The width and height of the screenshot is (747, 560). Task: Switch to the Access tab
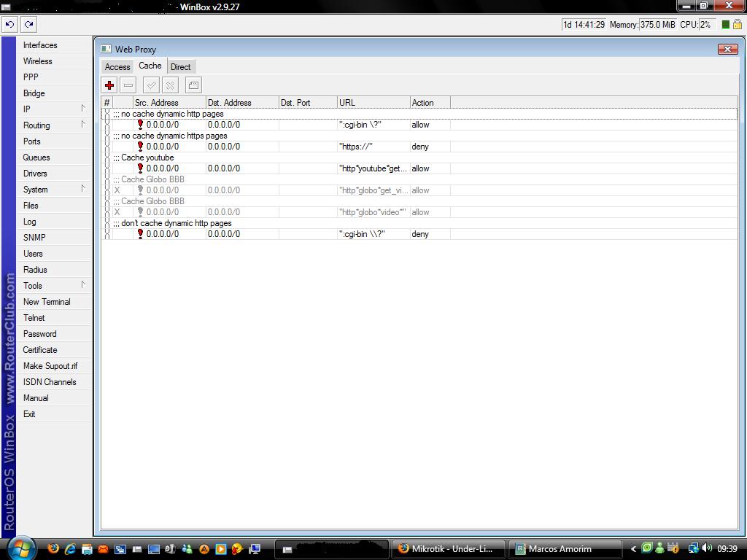pyautogui.click(x=117, y=66)
